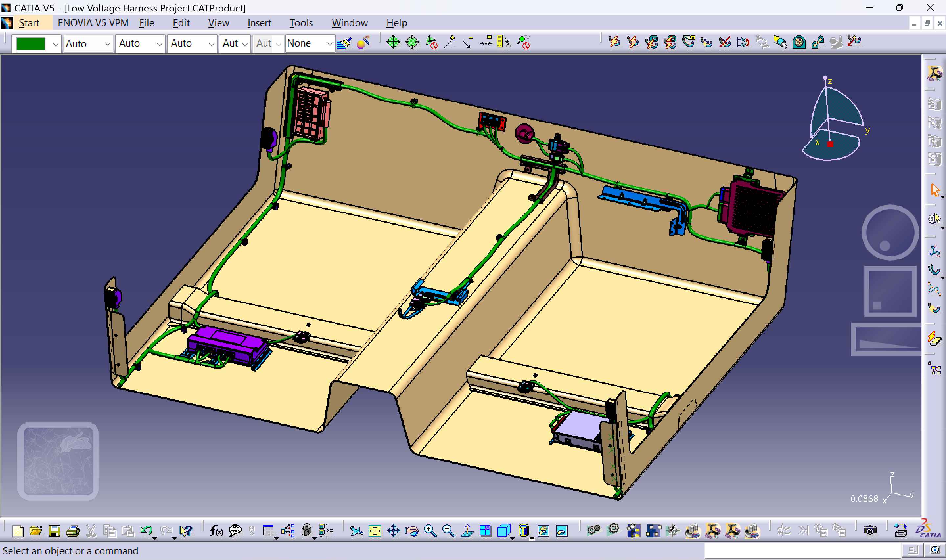Click the Start menu button
This screenshot has width=946, height=560.
pyautogui.click(x=29, y=23)
